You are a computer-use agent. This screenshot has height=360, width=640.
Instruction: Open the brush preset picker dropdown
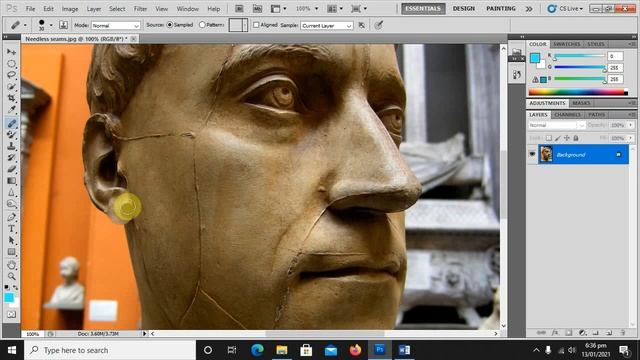click(x=51, y=25)
